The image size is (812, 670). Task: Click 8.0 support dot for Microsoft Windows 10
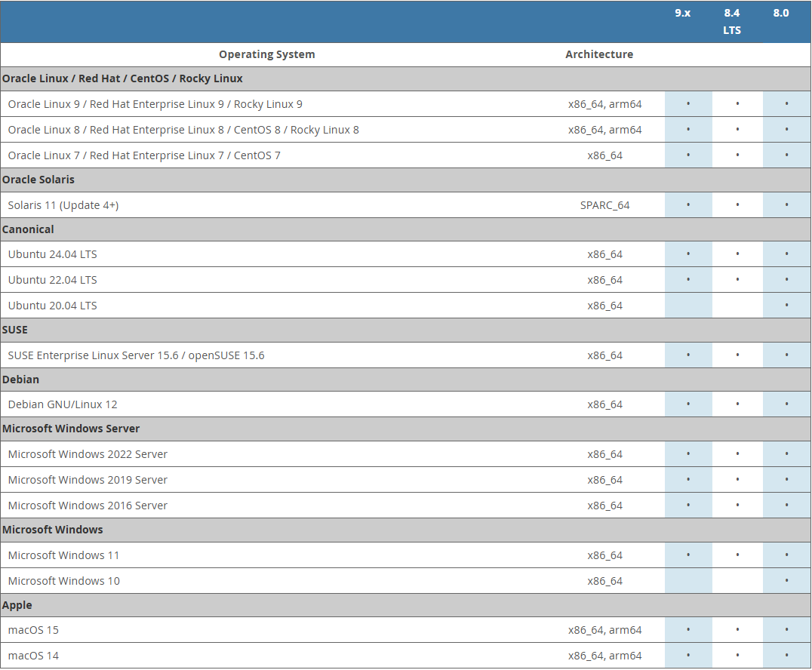click(x=786, y=580)
